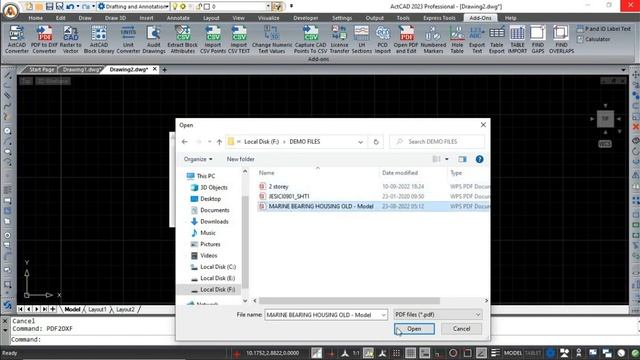Click horizontal scrollbar in file list
The width and height of the screenshot is (640, 360).
pyautogui.click(x=349, y=301)
